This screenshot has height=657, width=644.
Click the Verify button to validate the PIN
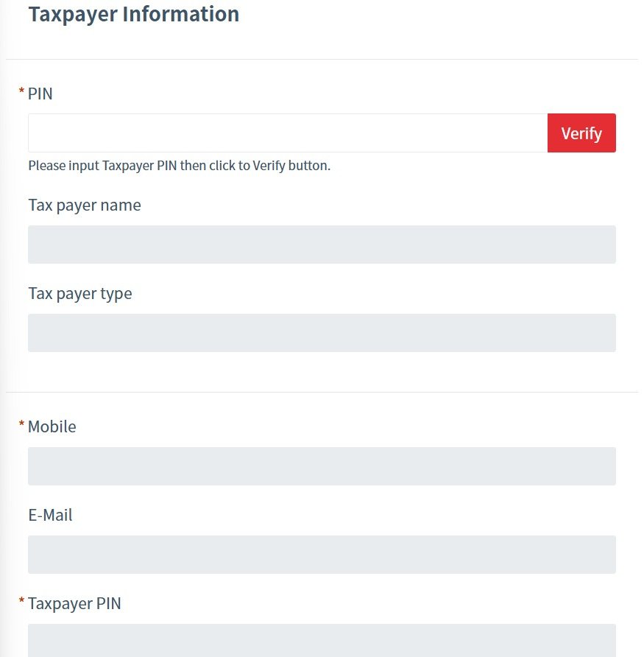581,133
